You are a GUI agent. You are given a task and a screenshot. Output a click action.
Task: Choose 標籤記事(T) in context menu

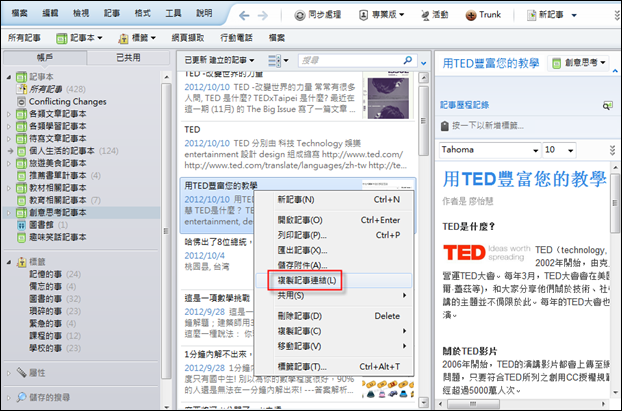(x=334, y=367)
